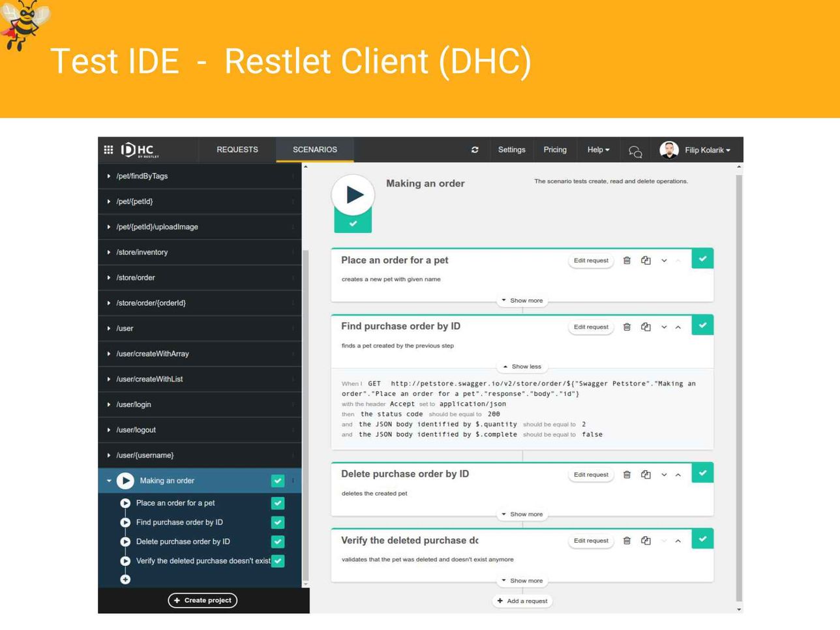Open Settings in top bar

(512, 150)
